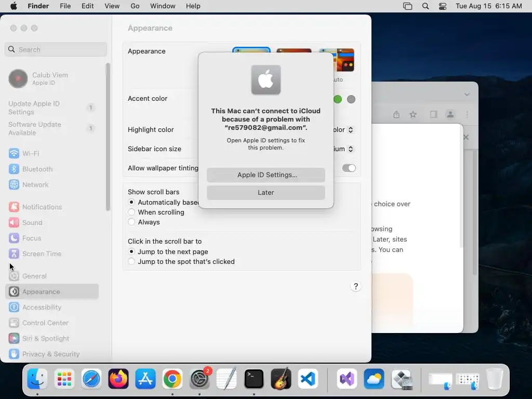Open Sidebar icon size dropdown
This screenshot has width=532, height=399.
pyautogui.click(x=351, y=149)
